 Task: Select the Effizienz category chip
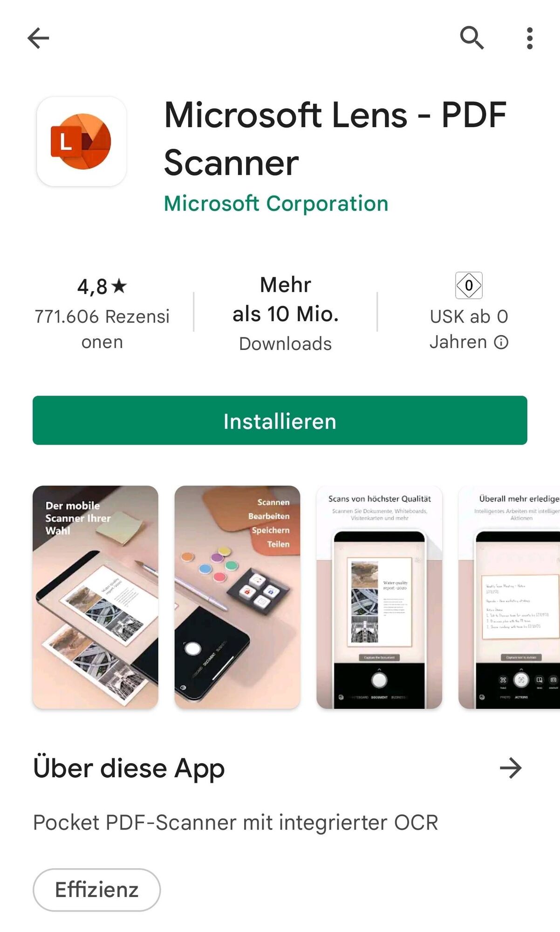point(97,890)
